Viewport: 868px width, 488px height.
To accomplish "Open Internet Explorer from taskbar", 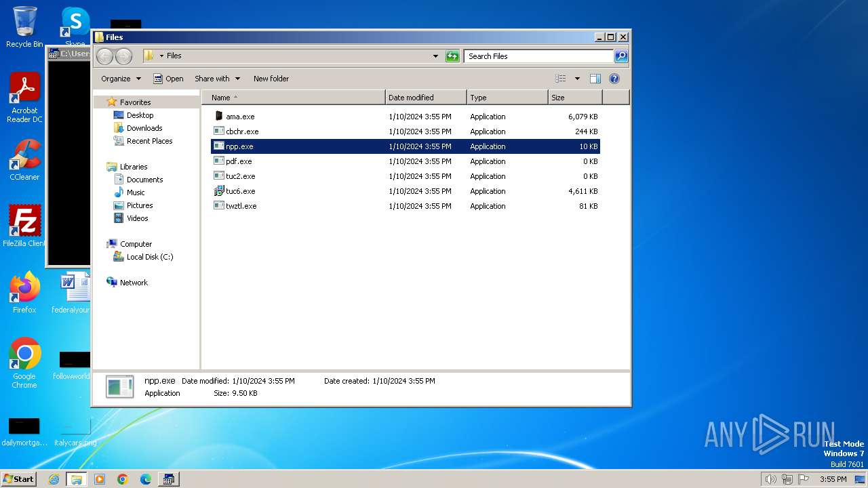I will [x=54, y=479].
